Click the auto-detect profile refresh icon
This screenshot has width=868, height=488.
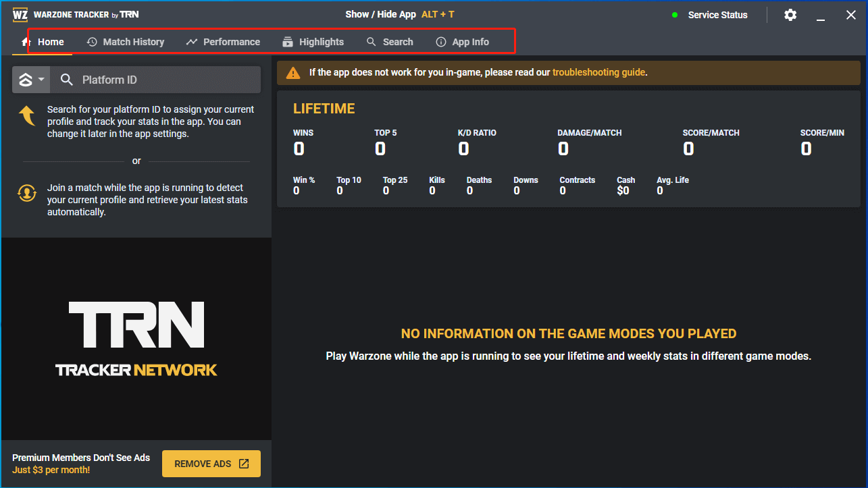click(x=27, y=194)
